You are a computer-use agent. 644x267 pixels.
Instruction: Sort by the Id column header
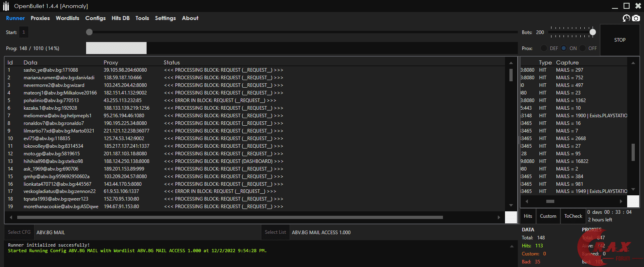10,62
